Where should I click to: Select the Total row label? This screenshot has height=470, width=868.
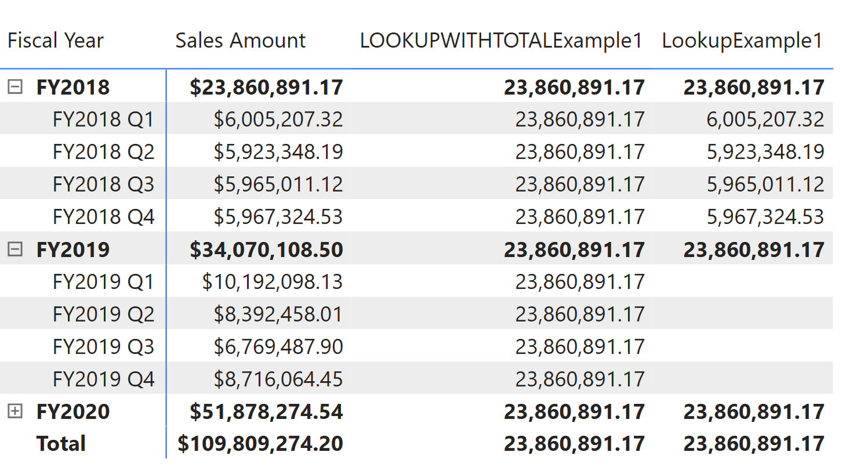[60, 444]
